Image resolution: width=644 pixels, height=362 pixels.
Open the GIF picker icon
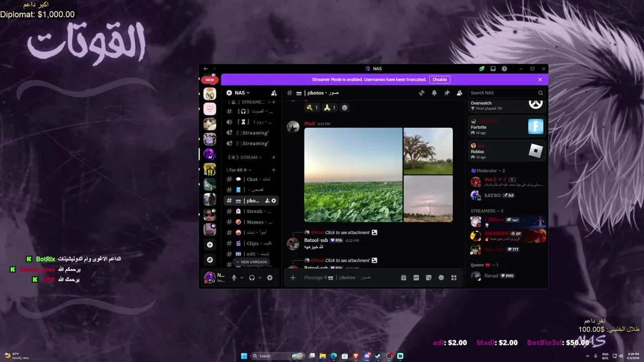pyautogui.click(x=416, y=278)
